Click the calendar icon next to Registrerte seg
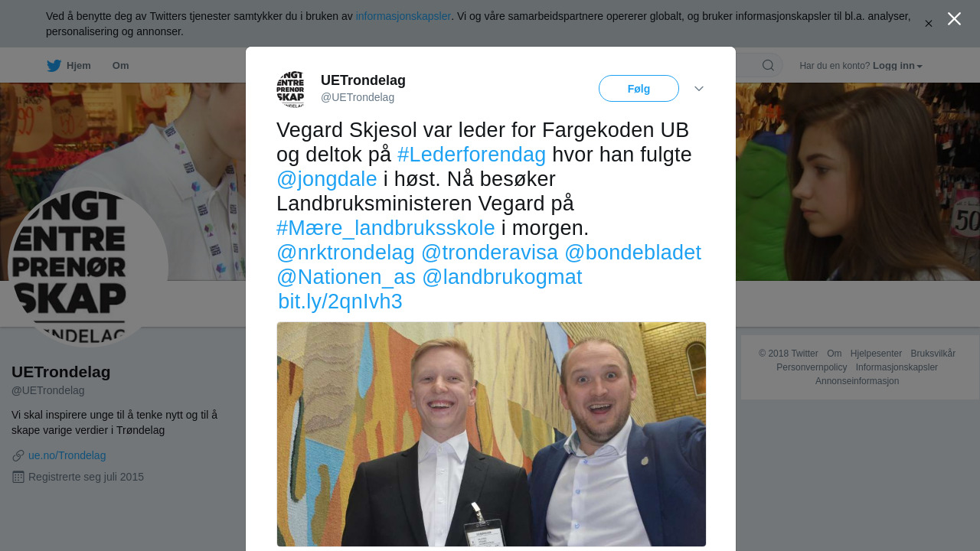 pyautogui.click(x=18, y=477)
